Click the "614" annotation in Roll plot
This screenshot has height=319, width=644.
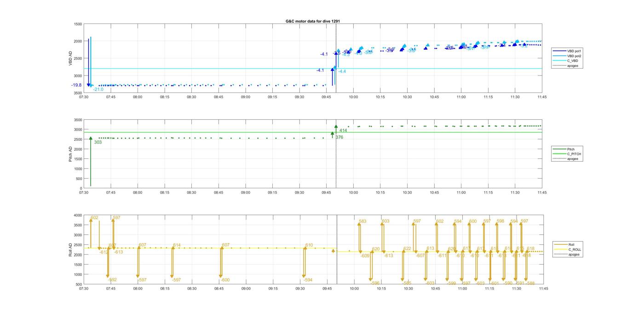click(177, 245)
